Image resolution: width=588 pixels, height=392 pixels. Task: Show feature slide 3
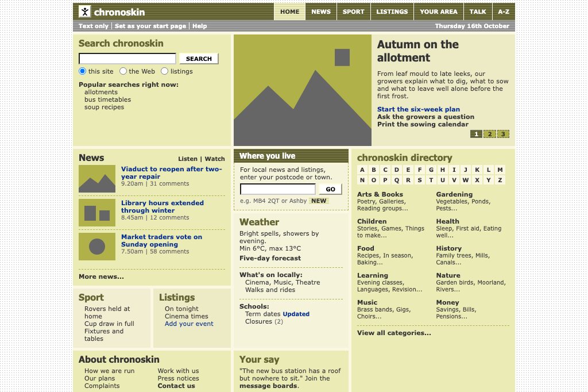[x=503, y=134]
